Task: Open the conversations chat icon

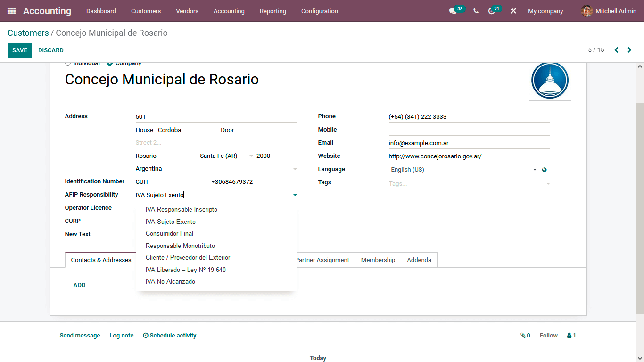Action: pyautogui.click(x=453, y=11)
